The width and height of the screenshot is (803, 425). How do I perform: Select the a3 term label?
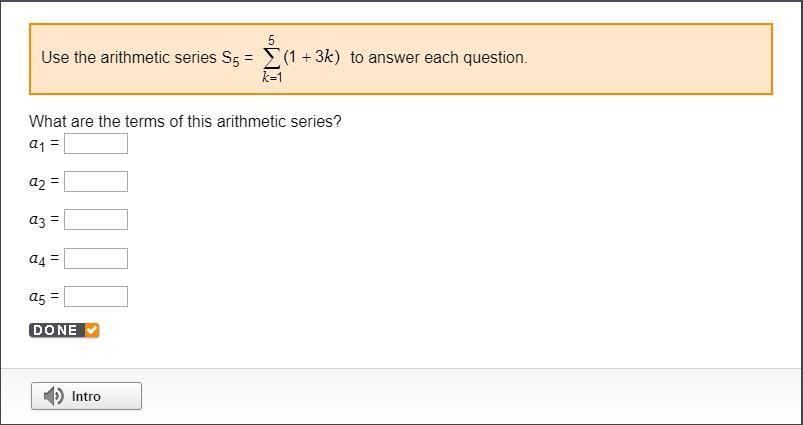coord(38,220)
